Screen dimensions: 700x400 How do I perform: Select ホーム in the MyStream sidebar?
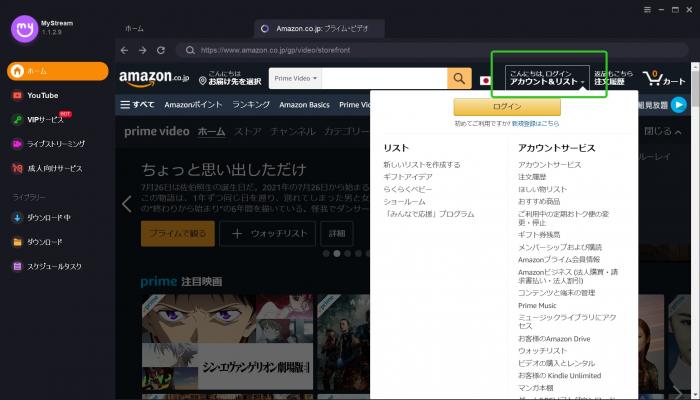coord(58,71)
